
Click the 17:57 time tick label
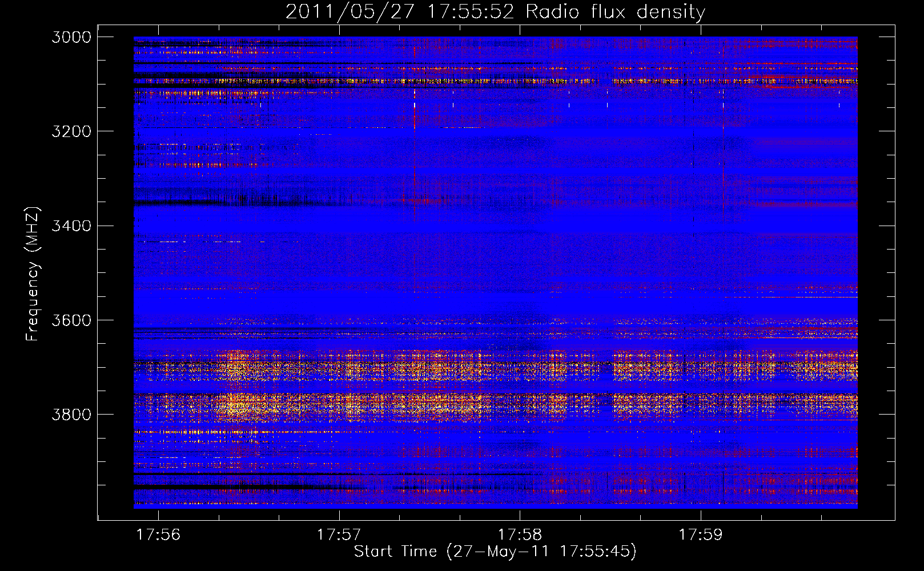click(339, 534)
